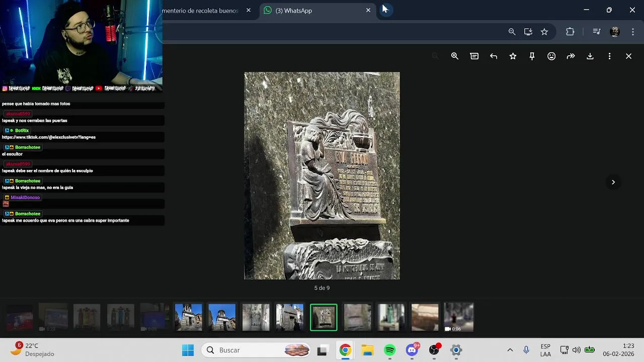Select the white statue thumbnail
This screenshot has width=644, height=362.
click(x=256, y=317)
